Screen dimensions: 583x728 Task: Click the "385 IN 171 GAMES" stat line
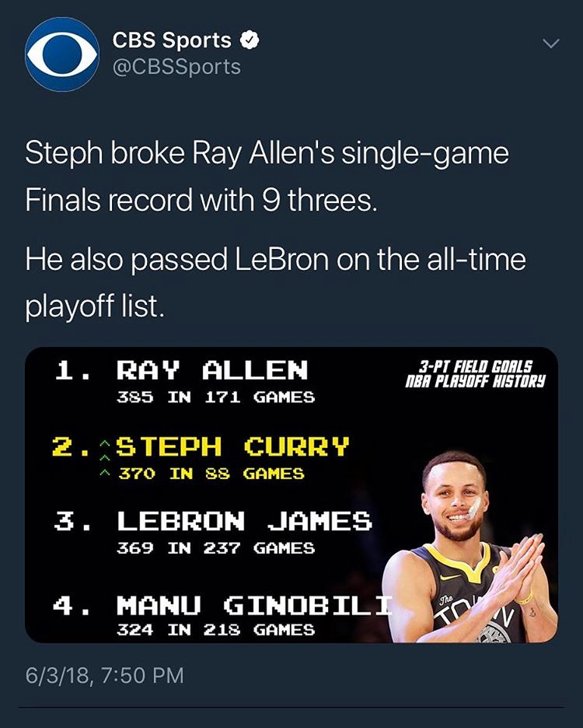coord(215,397)
